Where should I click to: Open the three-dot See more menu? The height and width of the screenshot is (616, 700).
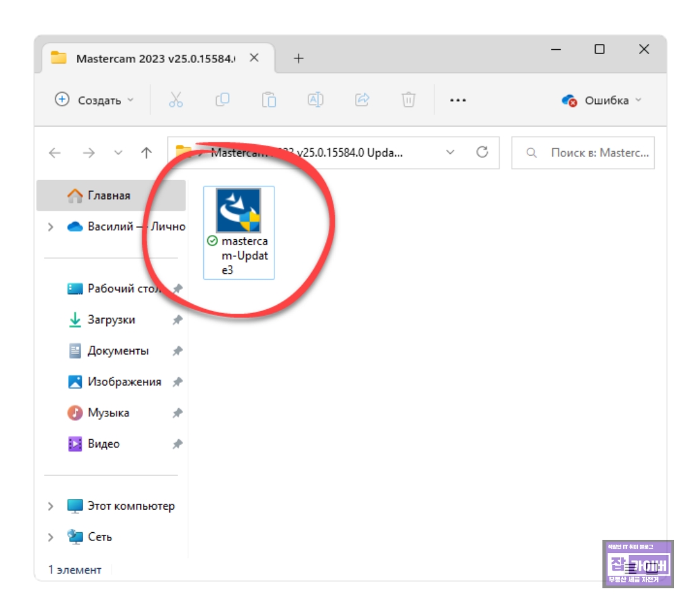pyautogui.click(x=458, y=100)
